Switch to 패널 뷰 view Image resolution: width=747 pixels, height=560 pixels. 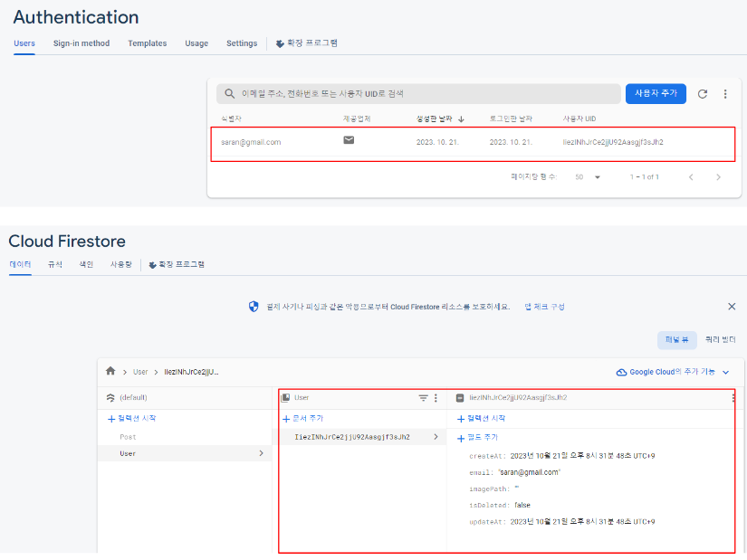click(x=677, y=340)
